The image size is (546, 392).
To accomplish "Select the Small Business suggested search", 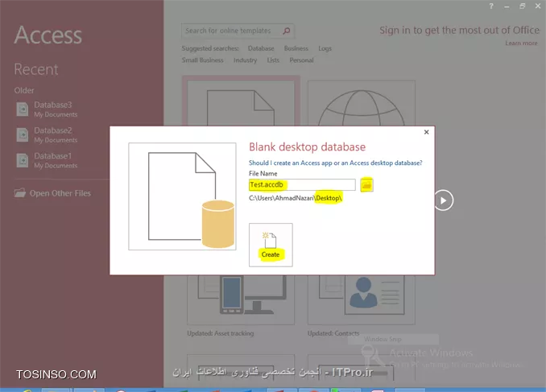I will pos(203,60).
